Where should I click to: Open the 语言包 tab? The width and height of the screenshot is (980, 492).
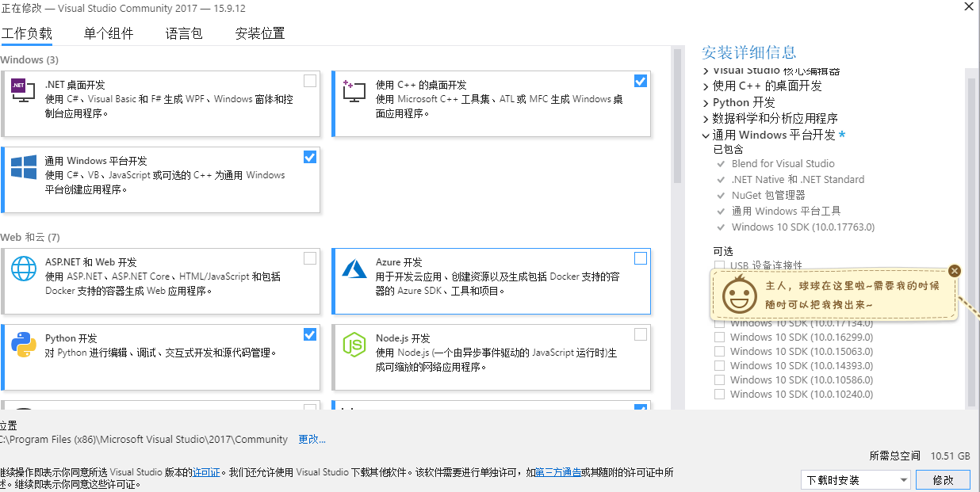coord(184,33)
